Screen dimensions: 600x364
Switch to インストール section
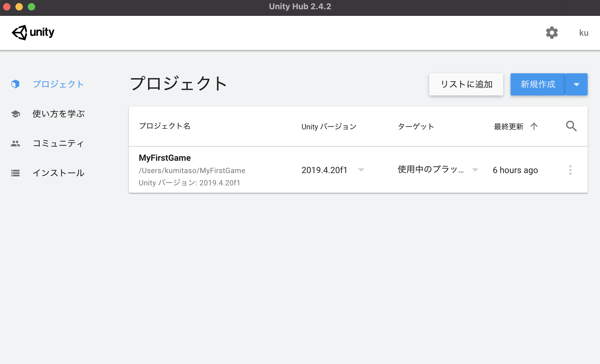point(59,173)
